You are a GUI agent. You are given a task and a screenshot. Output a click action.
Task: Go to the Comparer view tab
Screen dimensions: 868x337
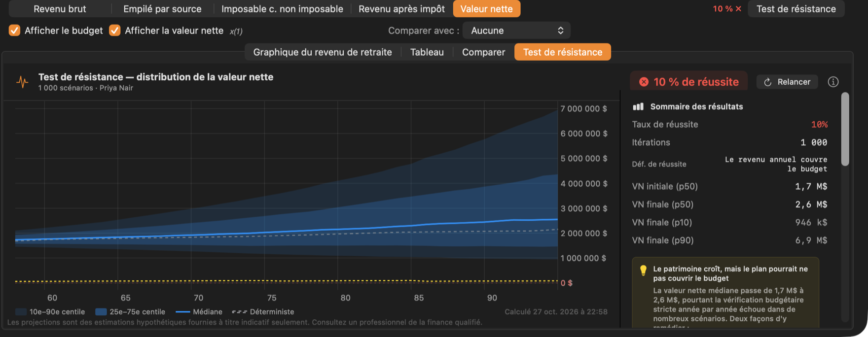click(x=483, y=52)
